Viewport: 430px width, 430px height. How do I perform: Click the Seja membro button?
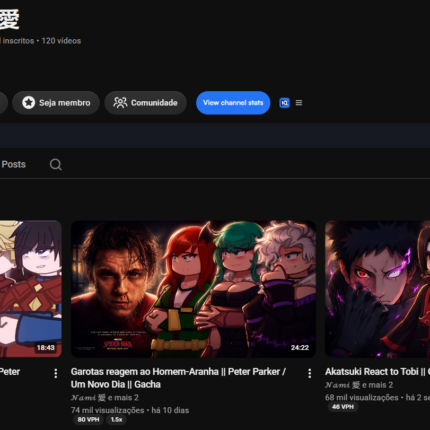click(x=56, y=103)
